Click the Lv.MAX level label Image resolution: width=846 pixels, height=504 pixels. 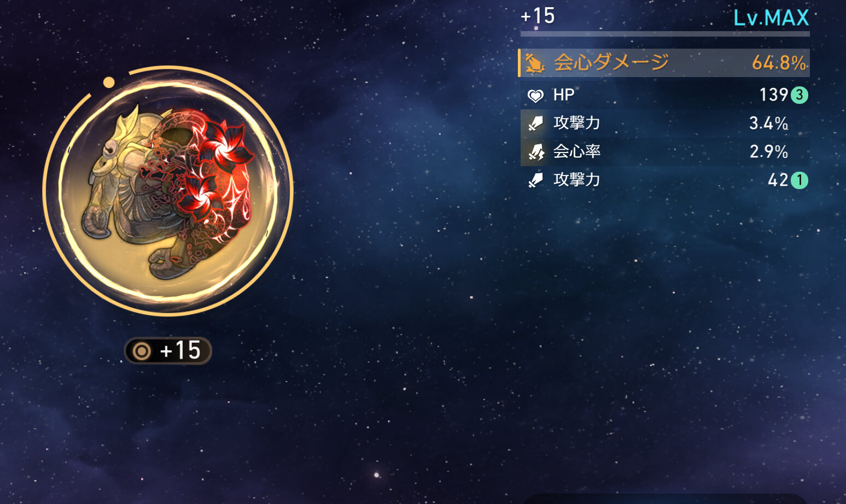[771, 18]
